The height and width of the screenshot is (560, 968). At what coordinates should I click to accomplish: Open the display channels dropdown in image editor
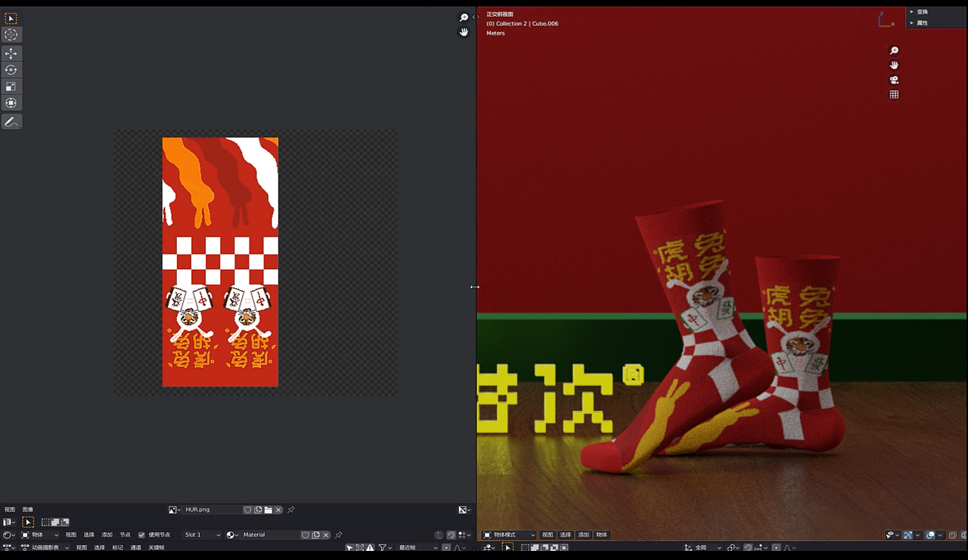click(465, 510)
